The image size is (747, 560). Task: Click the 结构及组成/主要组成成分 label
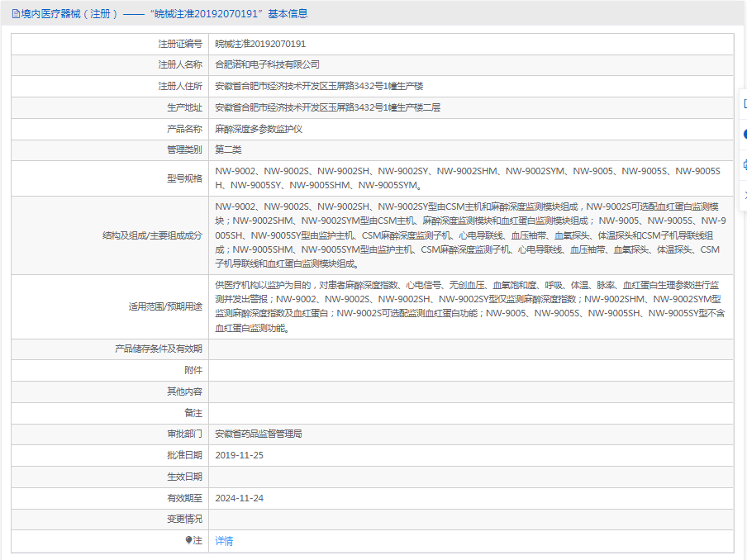152,235
